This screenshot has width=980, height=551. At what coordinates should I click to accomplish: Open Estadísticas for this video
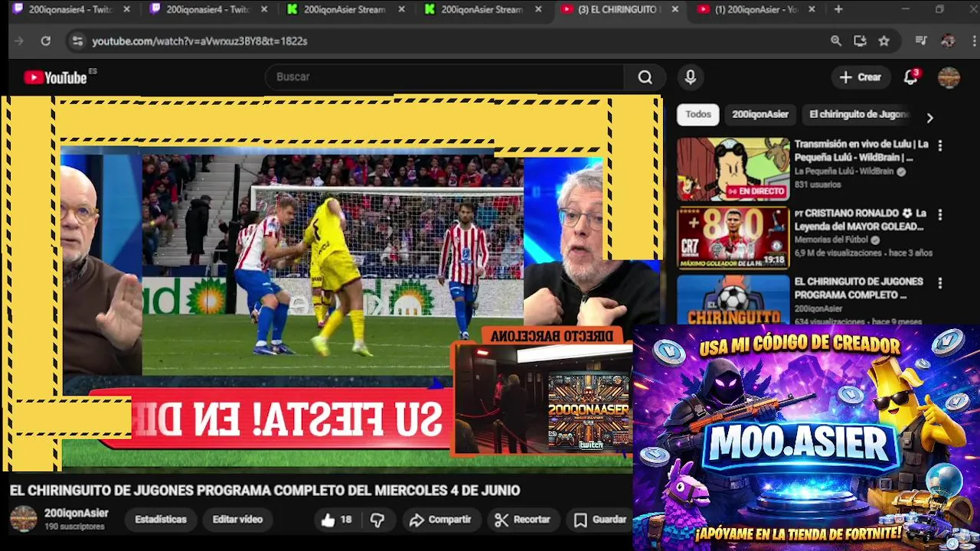[161, 520]
